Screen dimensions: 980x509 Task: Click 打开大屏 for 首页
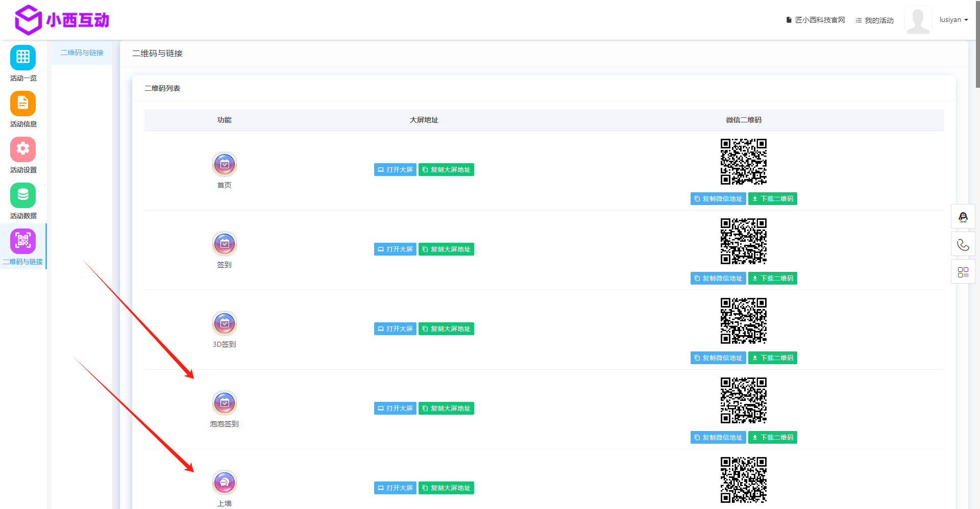pyautogui.click(x=395, y=170)
